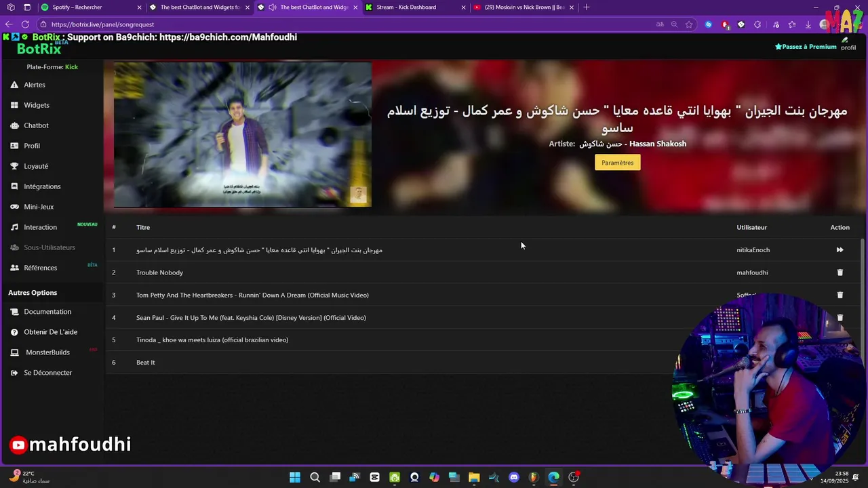Open Discord from the taskbar
868x488 pixels.
514,477
